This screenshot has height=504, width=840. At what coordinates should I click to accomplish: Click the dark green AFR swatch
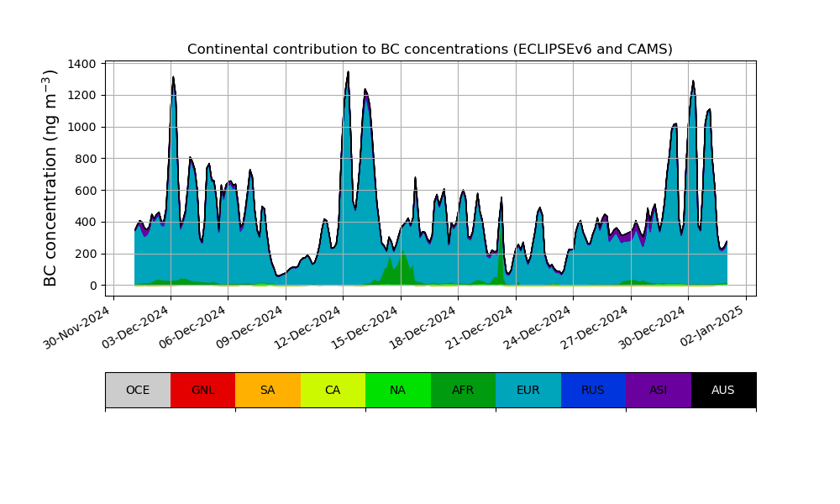point(463,390)
